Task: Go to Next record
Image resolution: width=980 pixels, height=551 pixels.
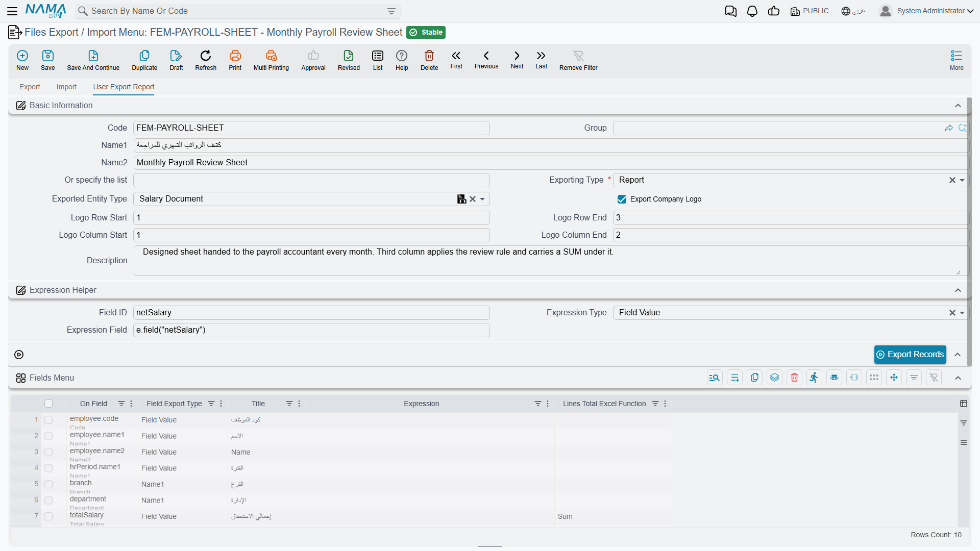Action: pyautogui.click(x=517, y=56)
